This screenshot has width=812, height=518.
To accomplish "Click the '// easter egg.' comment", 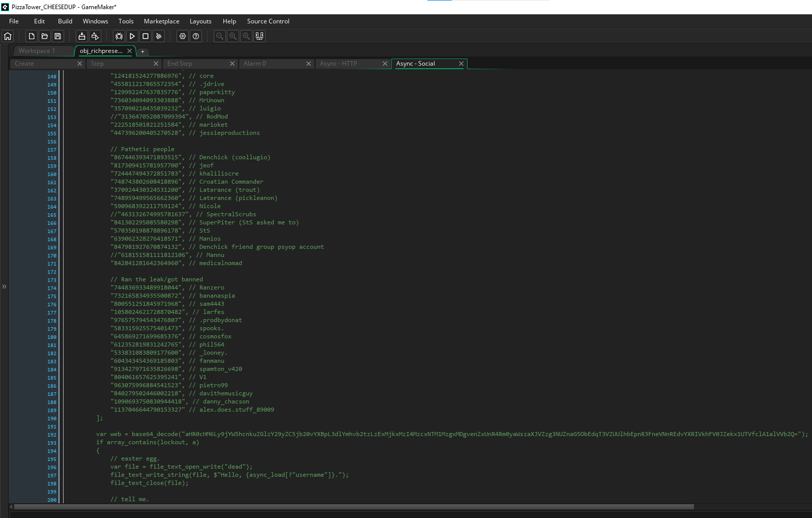I will pos(135,458).
